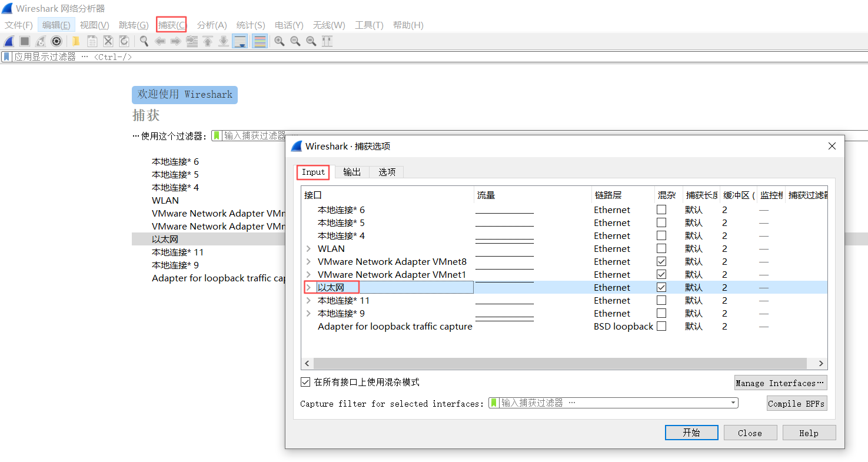868x462 pixels.
Task: Expand the WLAN interface row
Action: 308,248
